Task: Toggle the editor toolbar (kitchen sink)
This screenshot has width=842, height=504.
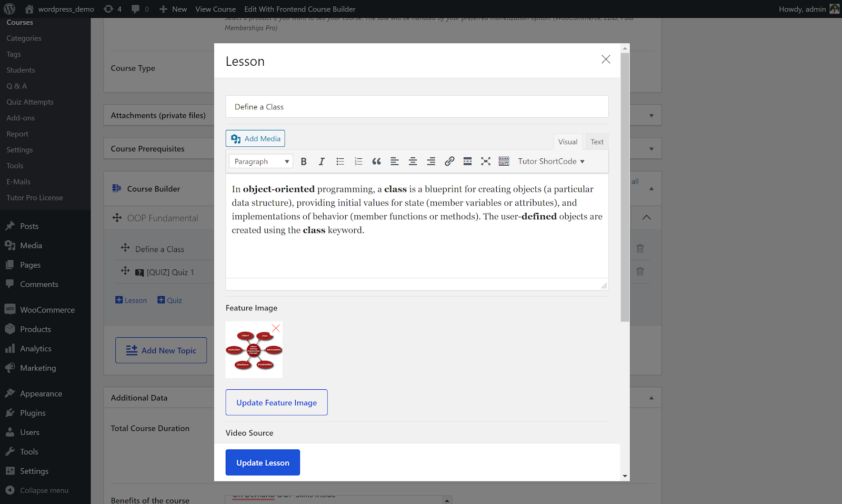Action: [x=504, y=162]
